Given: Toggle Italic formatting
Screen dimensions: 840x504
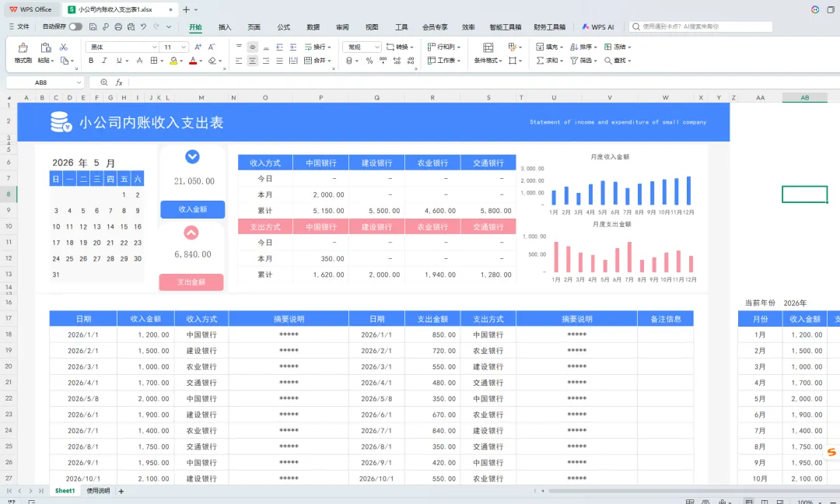Looking at the screenshot, I should pos(104,61).
